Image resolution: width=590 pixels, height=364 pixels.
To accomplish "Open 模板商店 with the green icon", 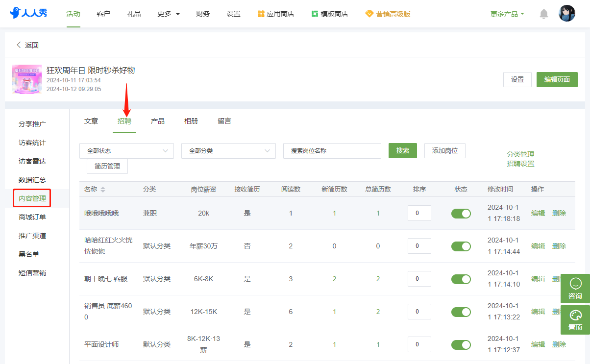I will (330, 14).
